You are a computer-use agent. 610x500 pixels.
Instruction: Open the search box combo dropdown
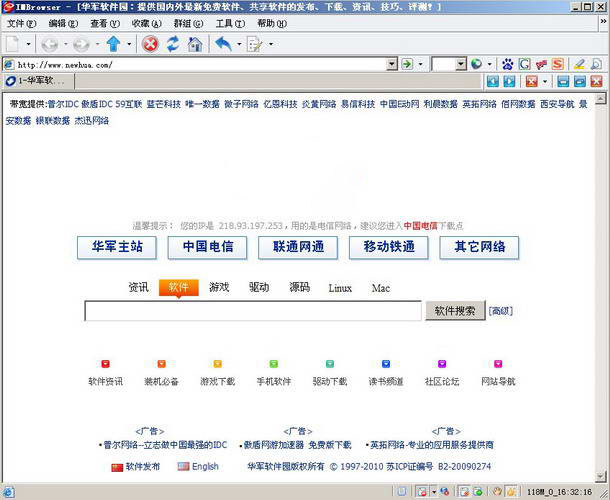(x=461, y=64)
